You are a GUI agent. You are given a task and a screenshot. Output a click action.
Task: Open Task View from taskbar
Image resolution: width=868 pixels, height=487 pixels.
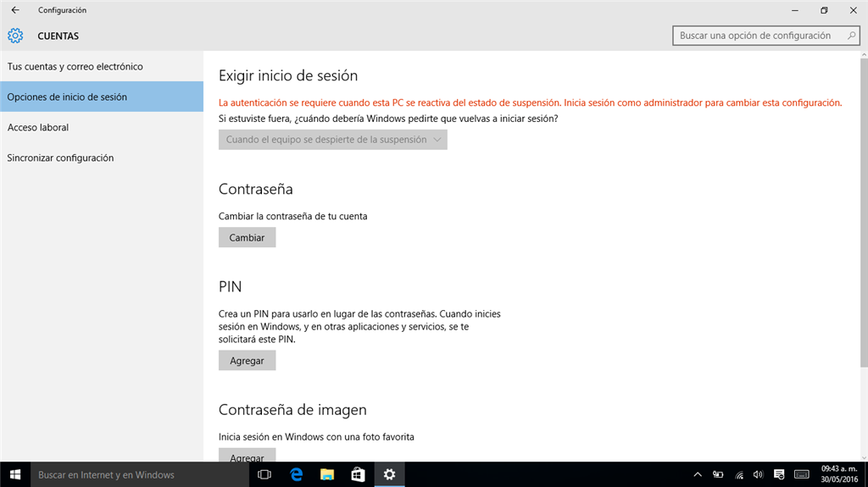pyautogui.click(x=264, y=475)
